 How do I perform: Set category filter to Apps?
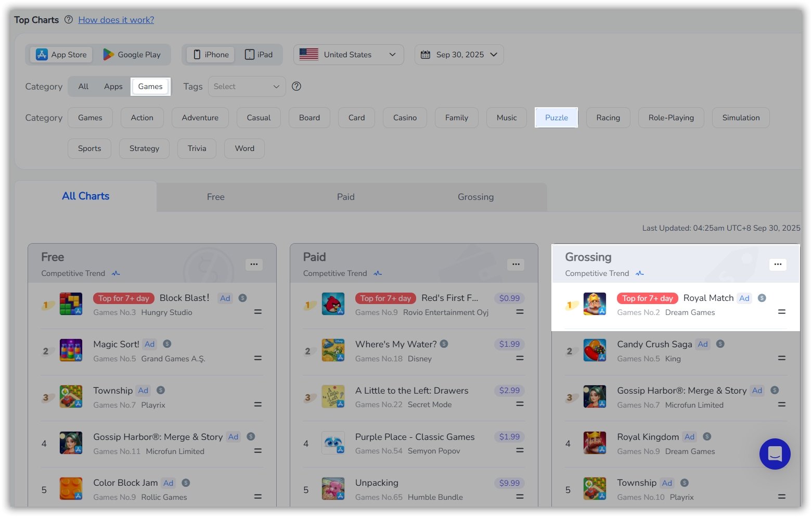pyautogui.click(x=113, y=86)
